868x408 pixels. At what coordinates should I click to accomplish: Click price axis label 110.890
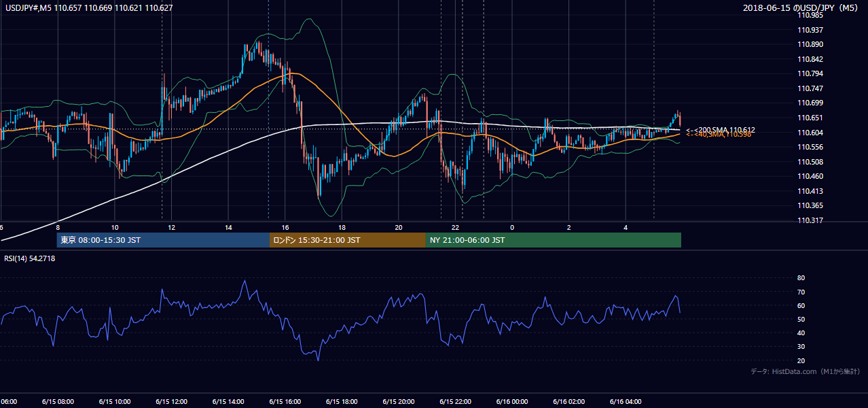click(x=810, y=44)
